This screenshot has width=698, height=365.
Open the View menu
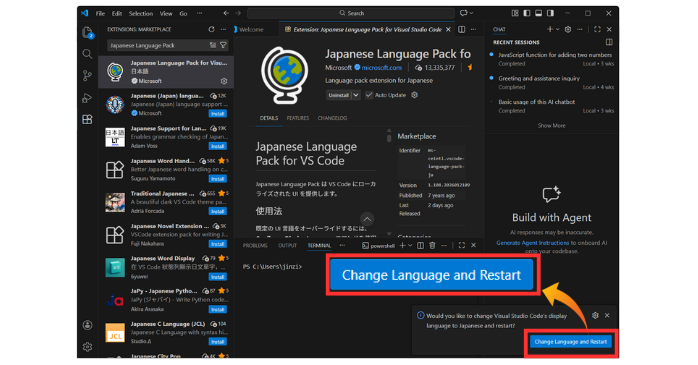166,13
